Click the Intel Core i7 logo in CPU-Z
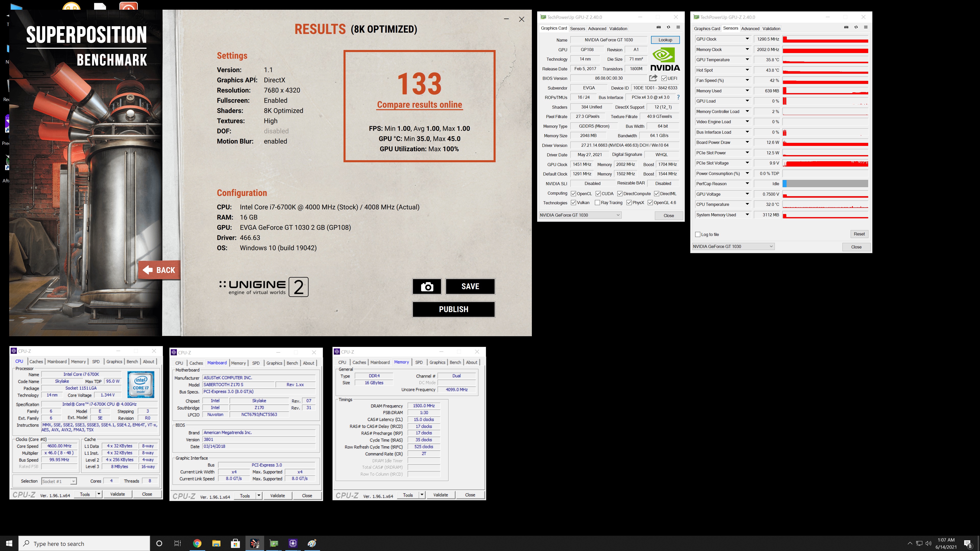The height and width of the screenshot is (551, 980). click(141, 384)
